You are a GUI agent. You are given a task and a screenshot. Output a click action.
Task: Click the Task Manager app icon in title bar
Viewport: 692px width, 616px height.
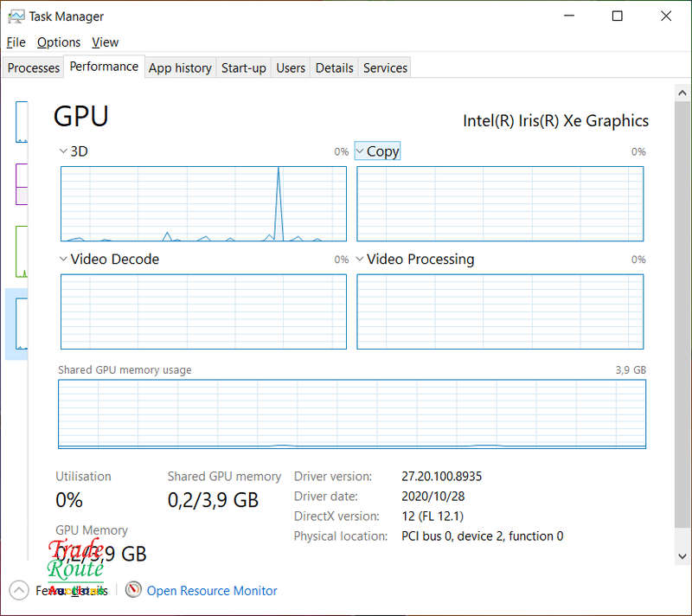coord(16,16)
